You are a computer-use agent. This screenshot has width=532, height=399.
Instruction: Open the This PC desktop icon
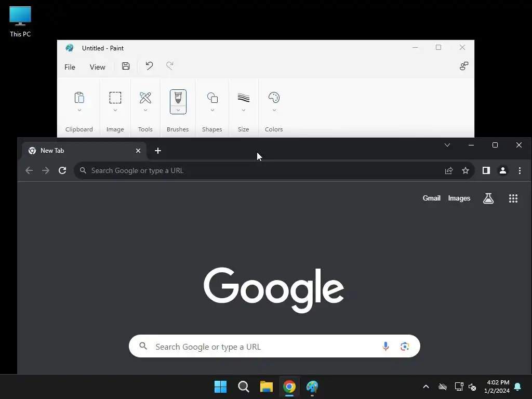(x=20, y=21)
